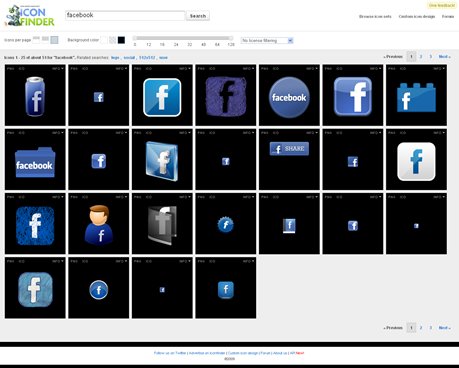
Task: Expand INFO menu on user avatar tile
Action: (121, 197)
